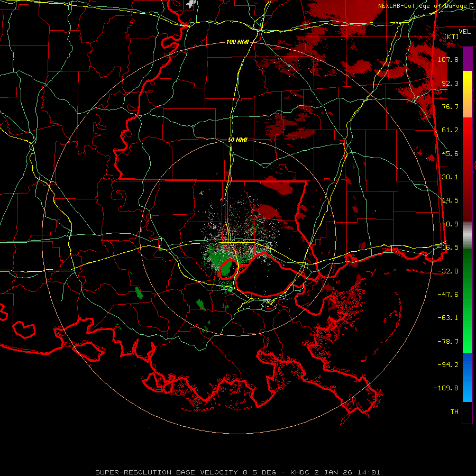Screen dimensions: 476x476
Task: Click the -63.1 legend value
Action: (448, 318)
